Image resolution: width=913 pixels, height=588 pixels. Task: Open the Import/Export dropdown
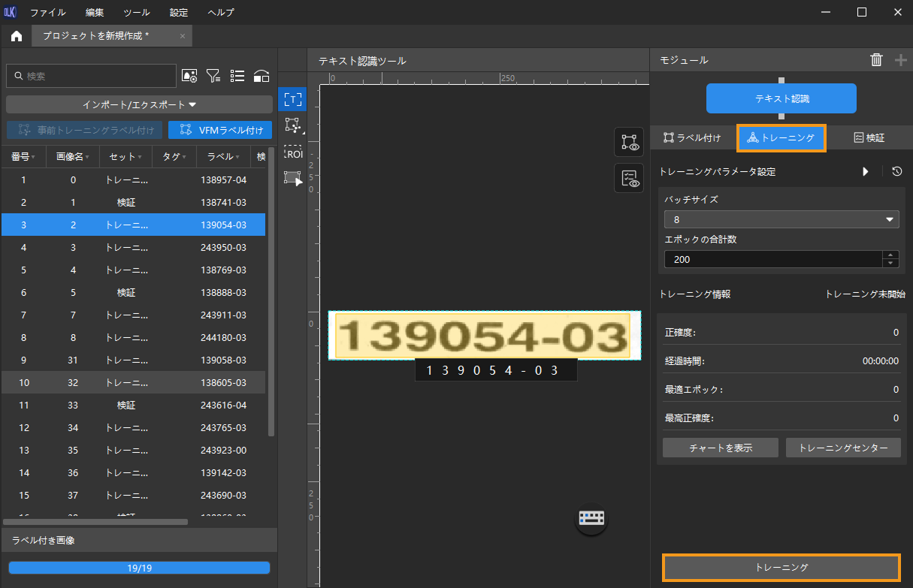[x=139, y=104]
